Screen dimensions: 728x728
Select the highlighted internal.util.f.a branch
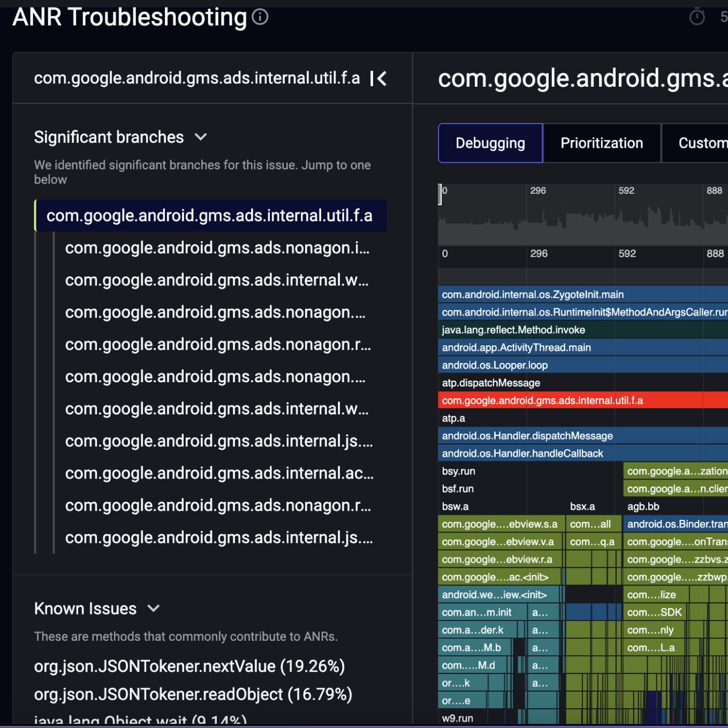click(209, 216)
